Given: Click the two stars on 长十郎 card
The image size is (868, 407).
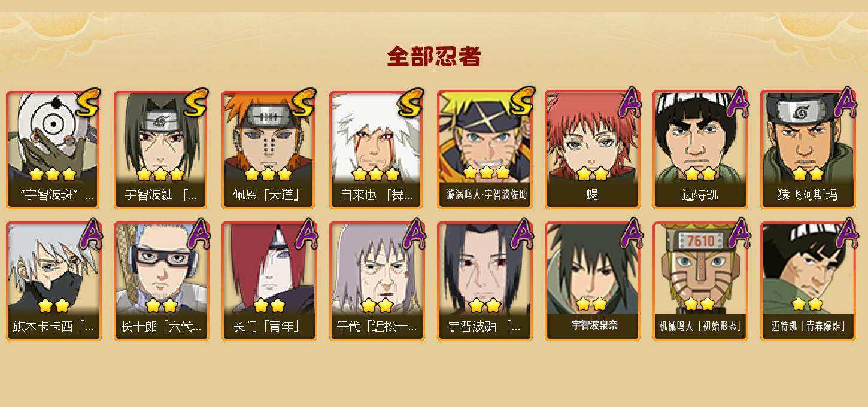Looking at the screenshot, I should pos(161,306).
